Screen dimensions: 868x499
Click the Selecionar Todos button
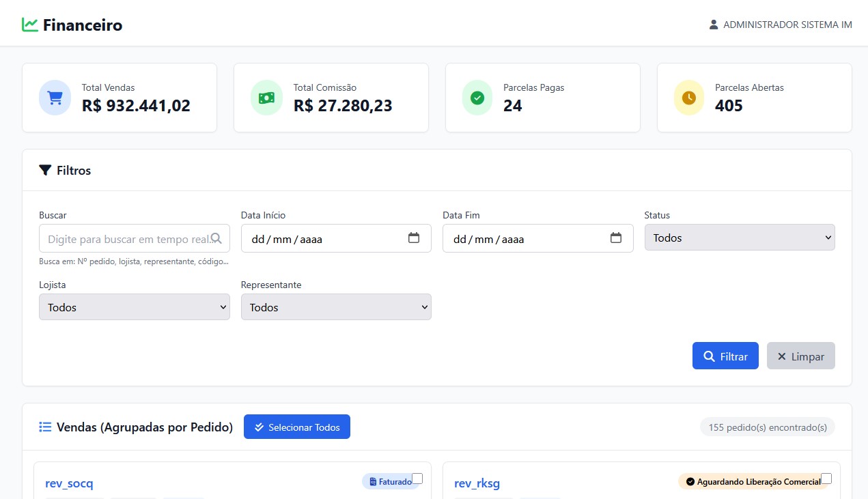pos(296,427)
